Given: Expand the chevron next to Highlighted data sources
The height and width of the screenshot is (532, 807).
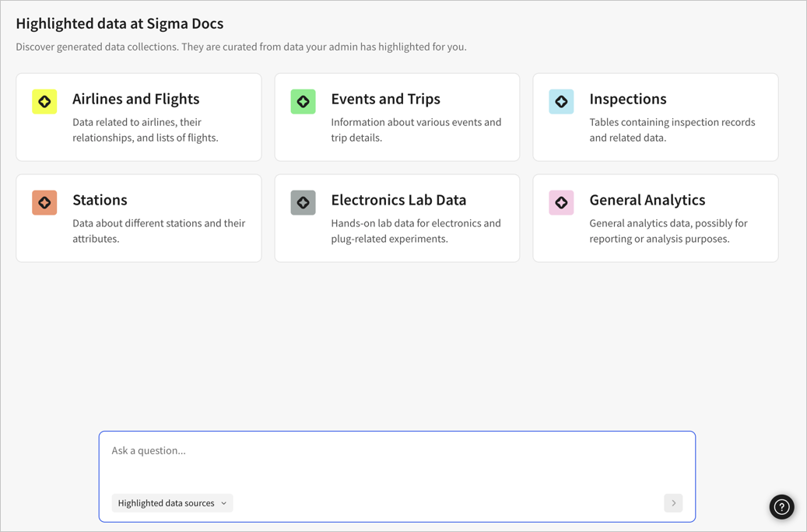Looking at the screenshot, I should click(x=224, y=503).
